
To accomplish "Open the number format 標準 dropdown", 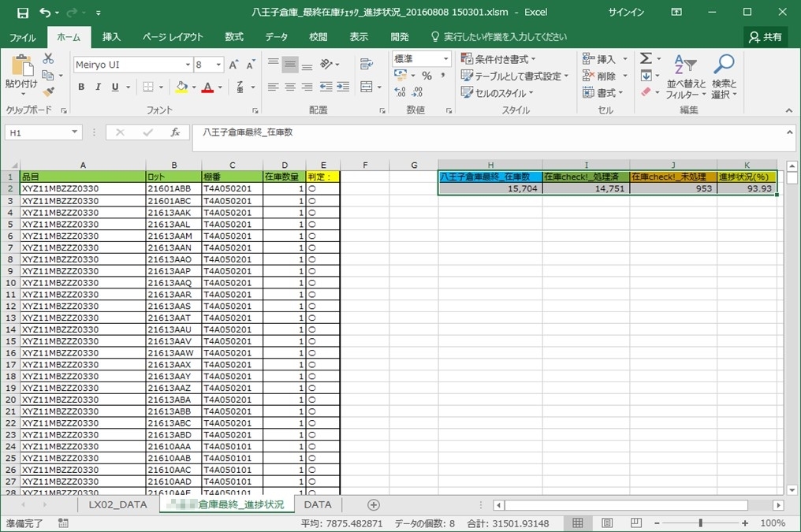I will (x=446, y=58).
